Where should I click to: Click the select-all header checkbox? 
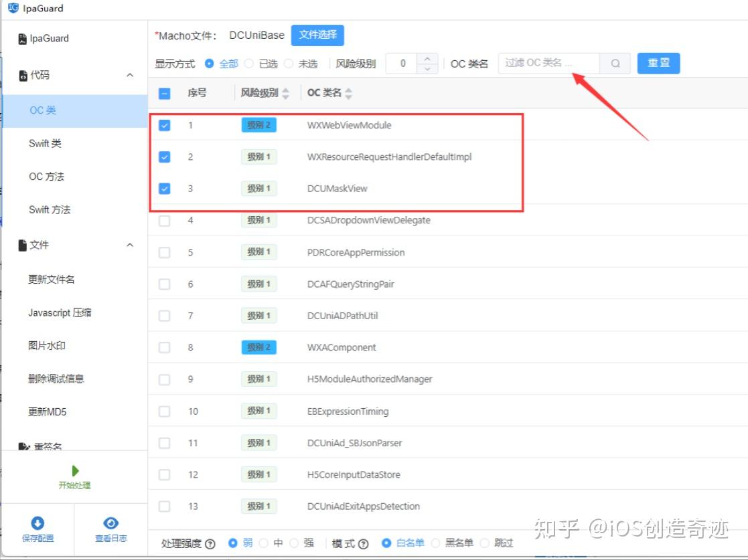point(164,94)
